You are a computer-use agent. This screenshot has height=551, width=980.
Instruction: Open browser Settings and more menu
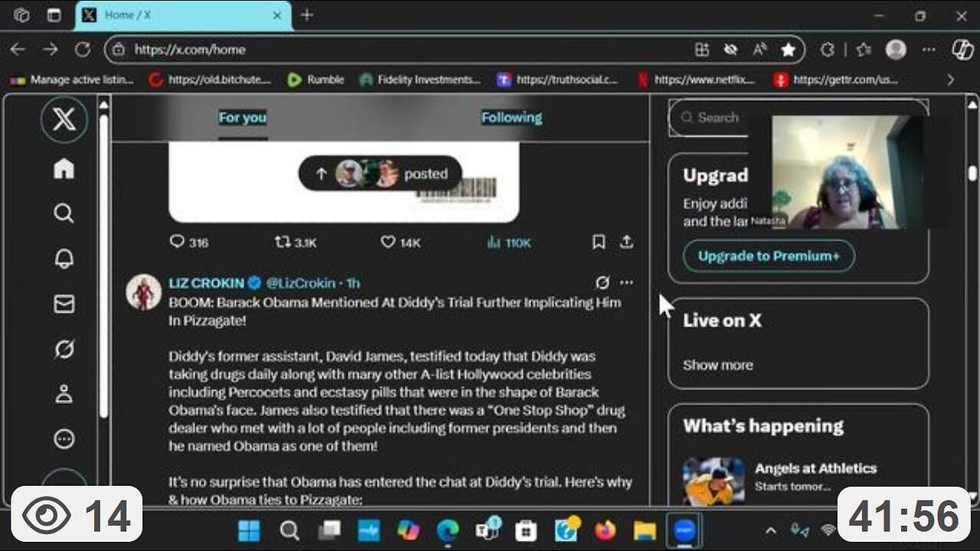929,50
